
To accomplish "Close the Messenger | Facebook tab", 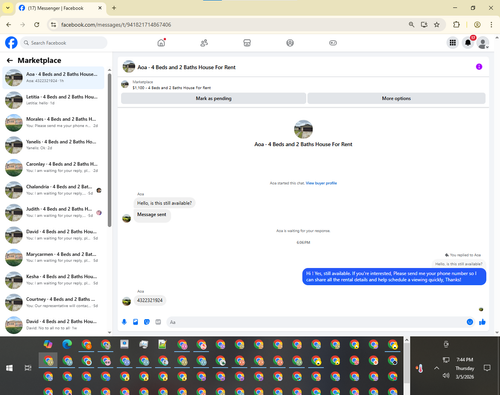I will tap(100, 8).
